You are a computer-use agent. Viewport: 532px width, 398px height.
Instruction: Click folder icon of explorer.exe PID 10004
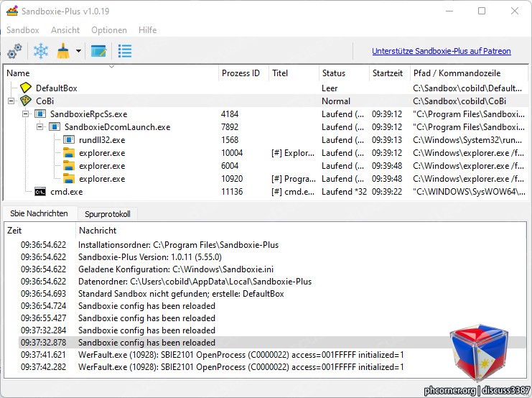coord(69,152)
